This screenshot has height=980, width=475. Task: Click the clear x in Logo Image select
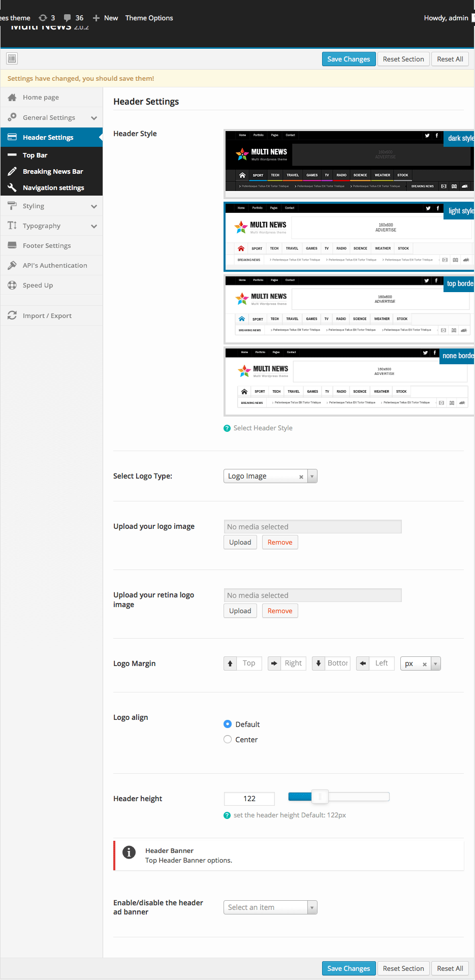(301, 477)
